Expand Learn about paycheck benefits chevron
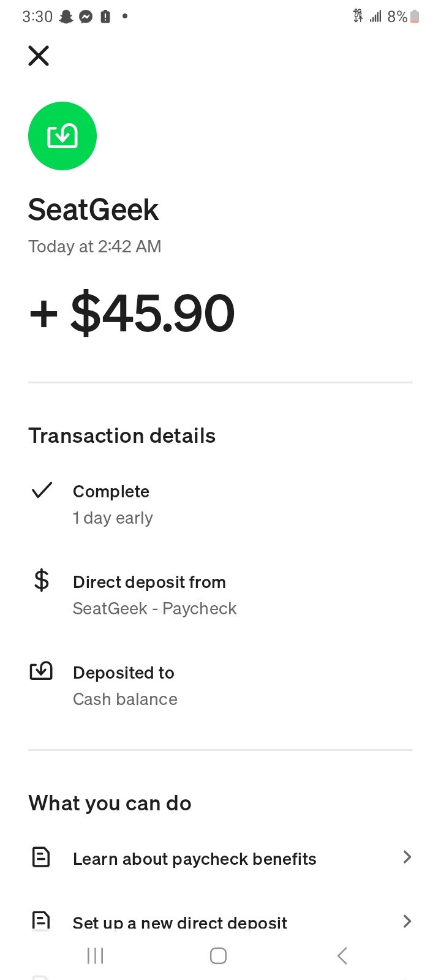This screenshot has height=980, width=441. (407, 857)
